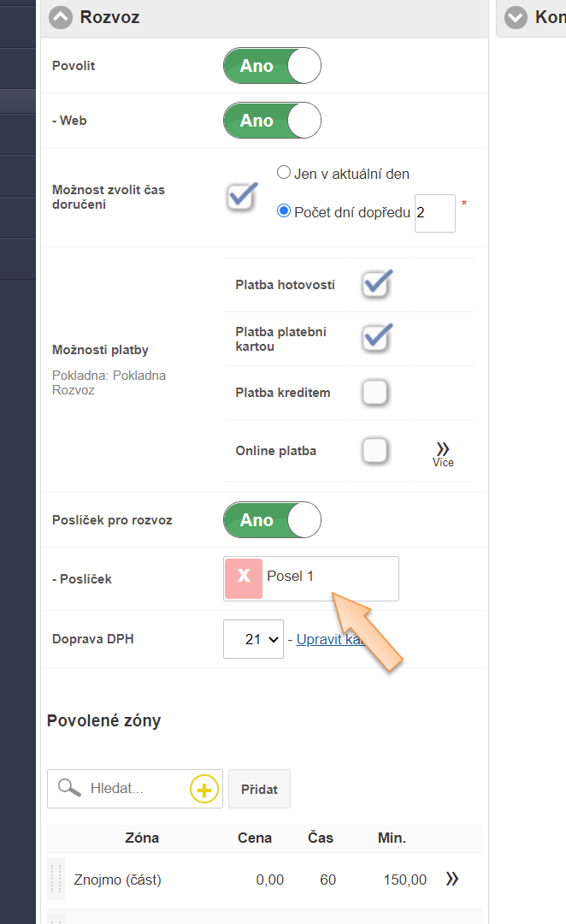
Task: Click the Přidat button
Action: tap(259, 789)
